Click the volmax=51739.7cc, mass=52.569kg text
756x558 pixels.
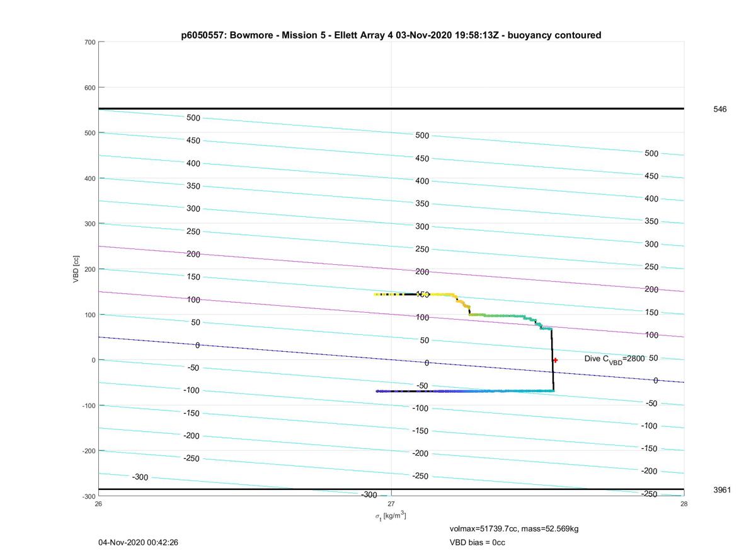coord(514,528)
